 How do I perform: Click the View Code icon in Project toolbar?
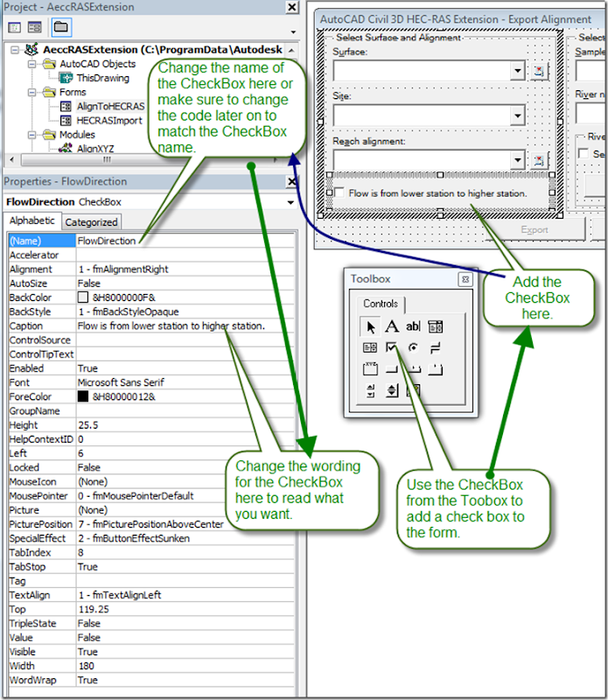point(14,27)
